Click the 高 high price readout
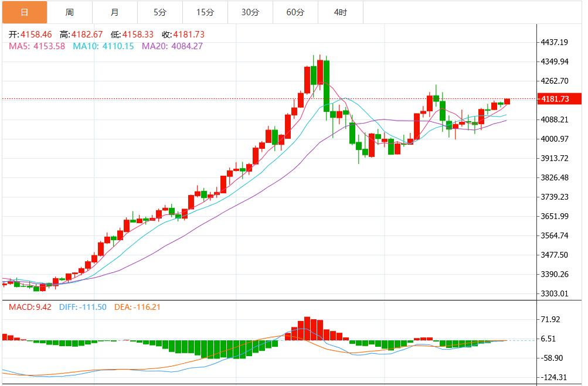 [x=81, y=35]
